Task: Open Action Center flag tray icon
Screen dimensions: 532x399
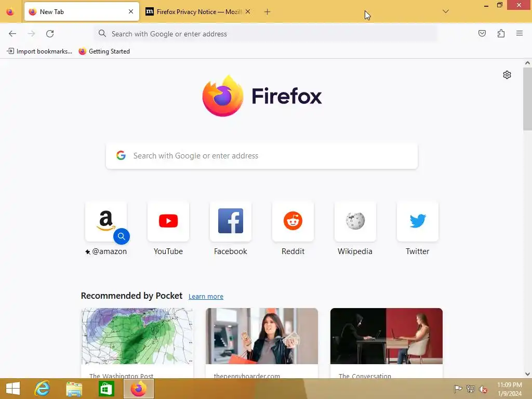Action: pos(458,389)
